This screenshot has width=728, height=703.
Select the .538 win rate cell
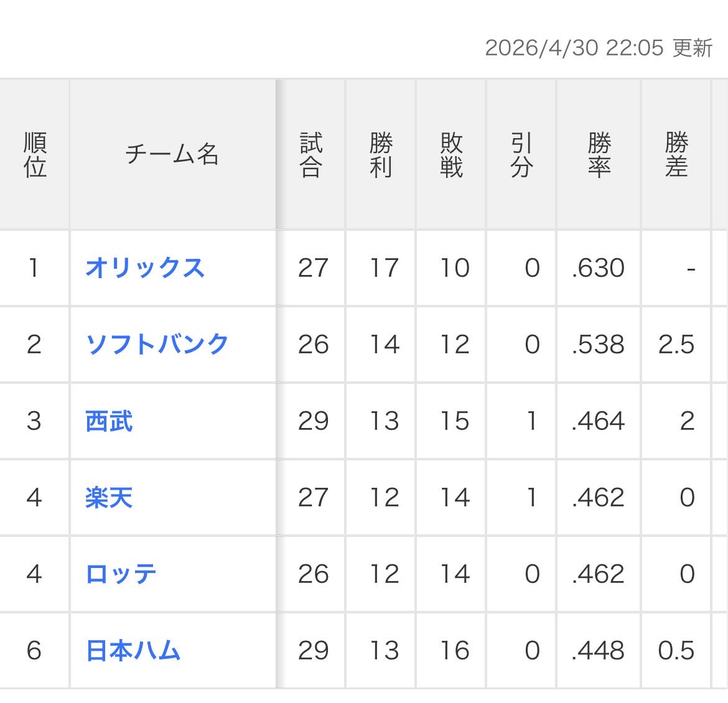598,345
